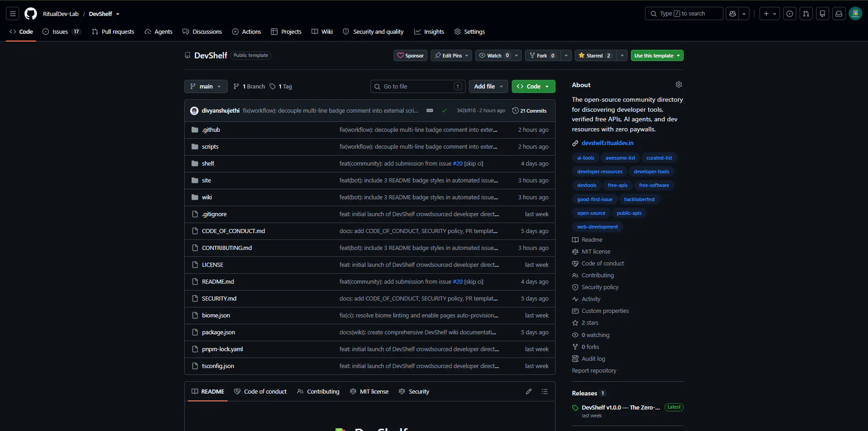
Task: Open create new plus dropdown
Action: [x=769, y=14]
